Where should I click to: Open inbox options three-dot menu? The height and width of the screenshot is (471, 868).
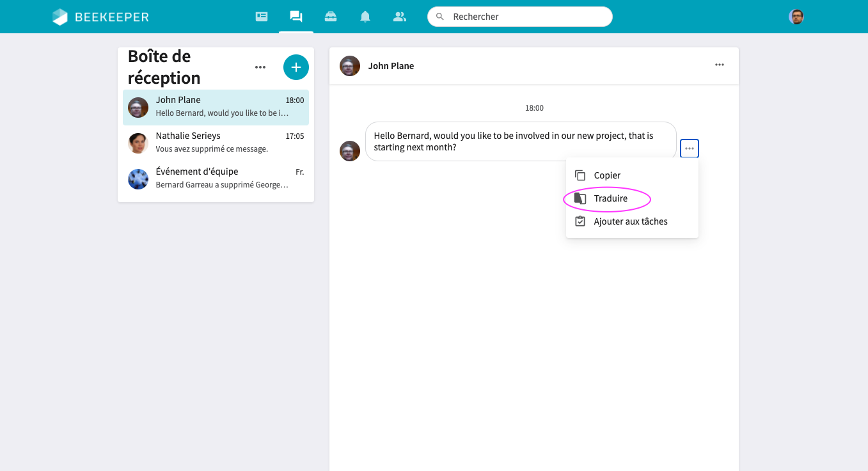coord(260,67)
